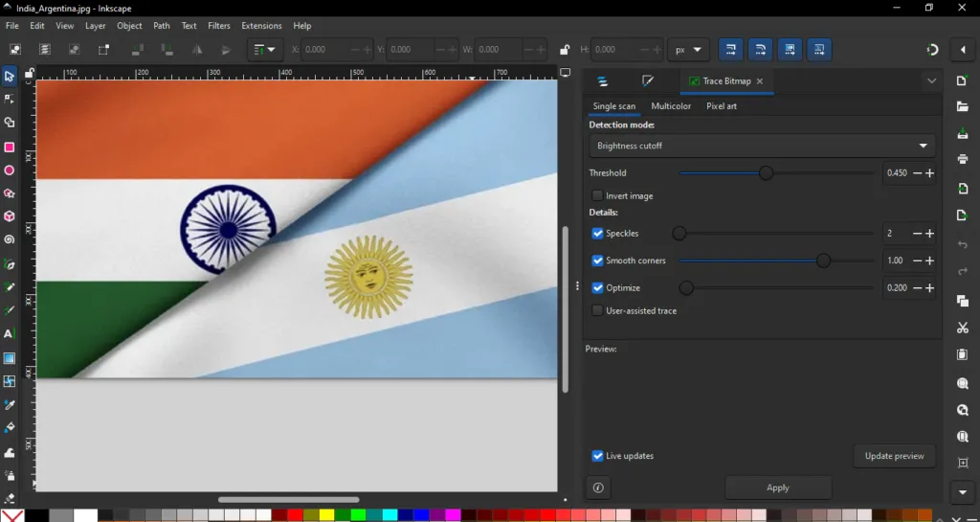Viewport: 980px width, 522px height.
Task: Enable the User-assisted trace checkbox
Action: tap(597, 310)
